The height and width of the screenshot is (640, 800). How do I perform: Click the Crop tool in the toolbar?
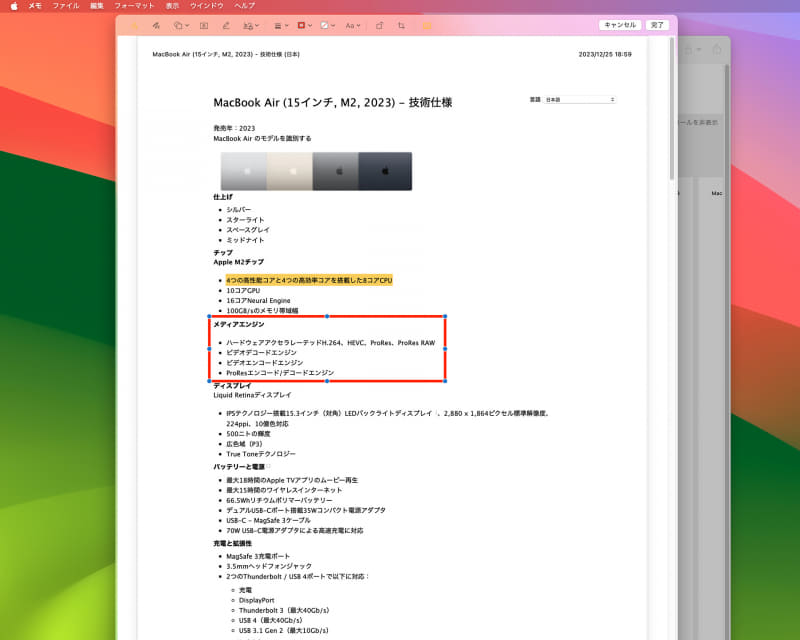tap(401, 27)
